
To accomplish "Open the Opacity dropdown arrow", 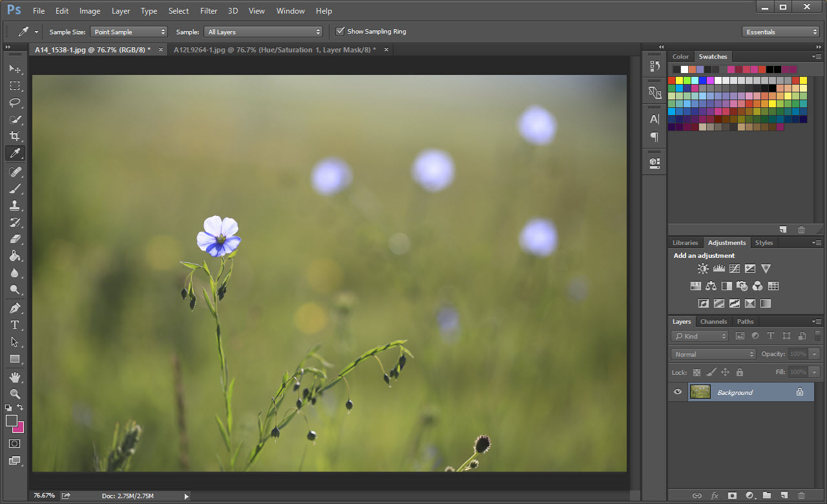I will pyautogui.click(x=814, y=354).
